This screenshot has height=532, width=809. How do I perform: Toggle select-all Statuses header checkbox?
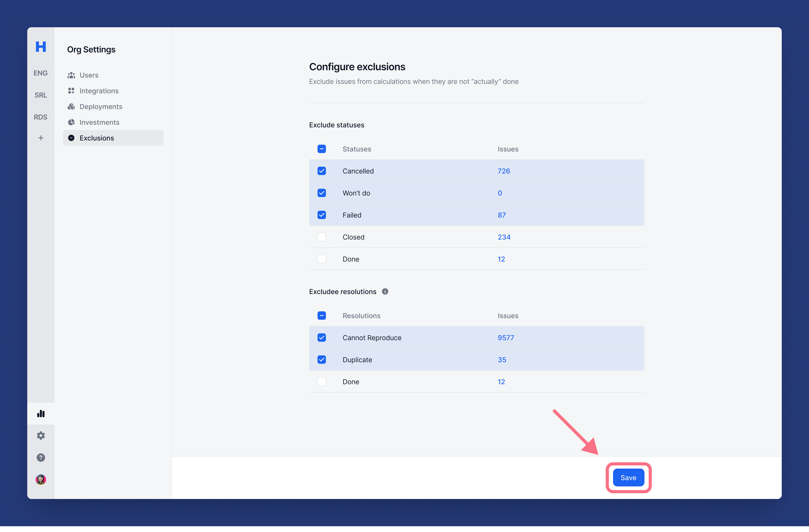pyautogui.click(x=321, y=149)
